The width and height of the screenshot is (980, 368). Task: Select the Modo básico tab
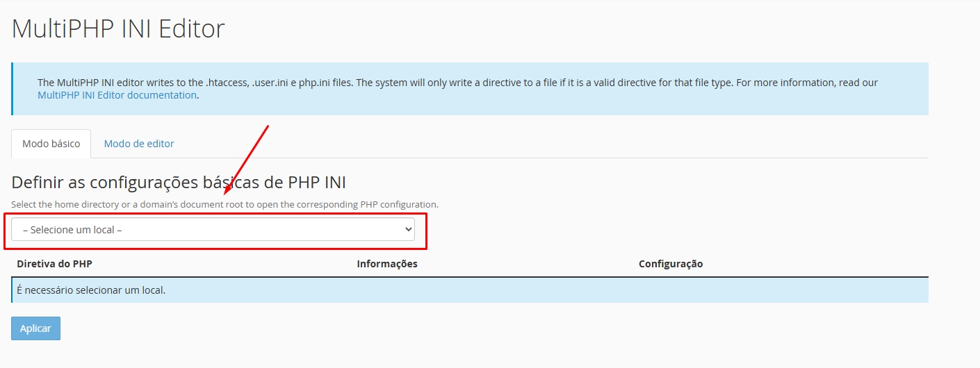tap(51, 144)
